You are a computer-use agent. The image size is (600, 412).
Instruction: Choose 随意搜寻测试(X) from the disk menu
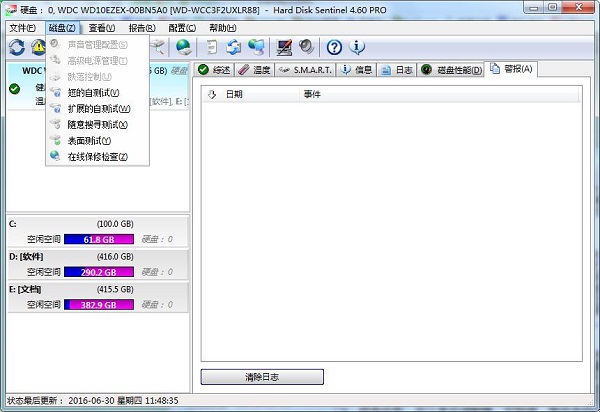[97, 125]
